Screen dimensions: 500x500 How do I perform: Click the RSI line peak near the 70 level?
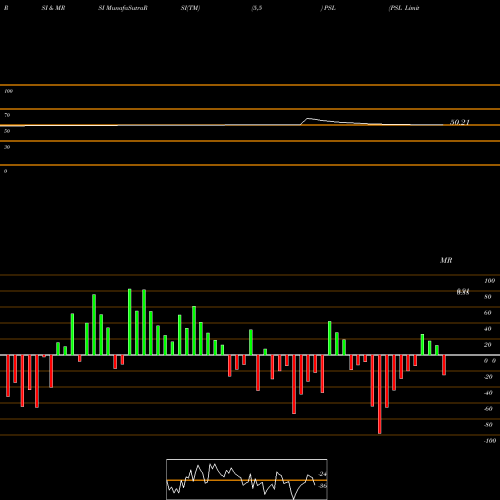coord(308,118)
